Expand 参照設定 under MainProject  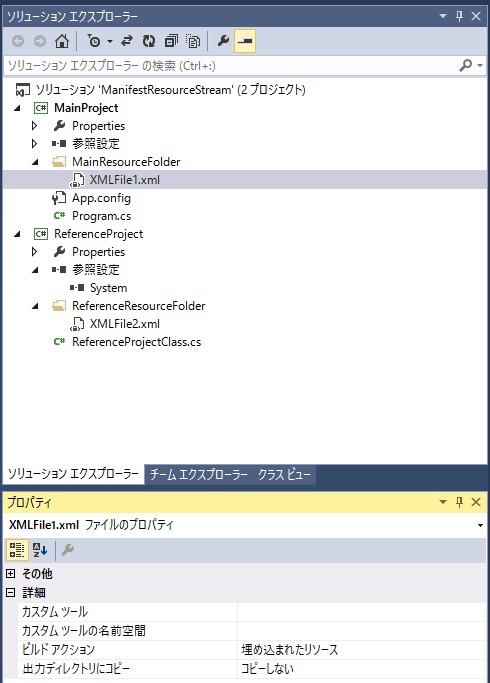[34, 144]
